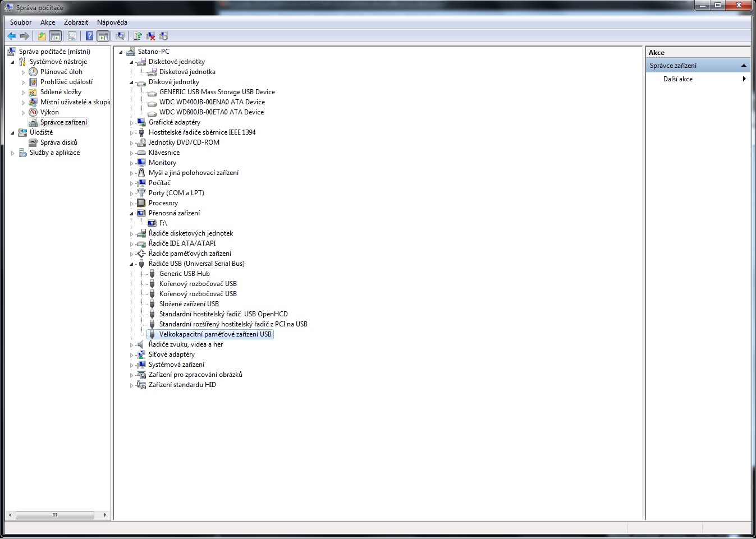Expand the Porty (COM a LPT) category

coord(132,194)
